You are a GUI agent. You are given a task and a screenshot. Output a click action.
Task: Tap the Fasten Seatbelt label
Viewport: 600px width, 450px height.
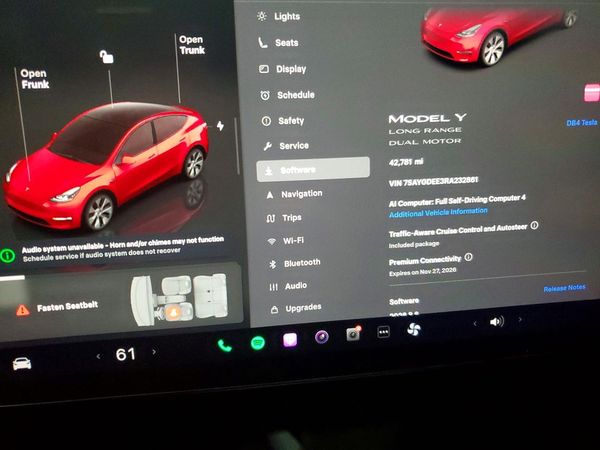pyautogui.click(x=67, y=307)
